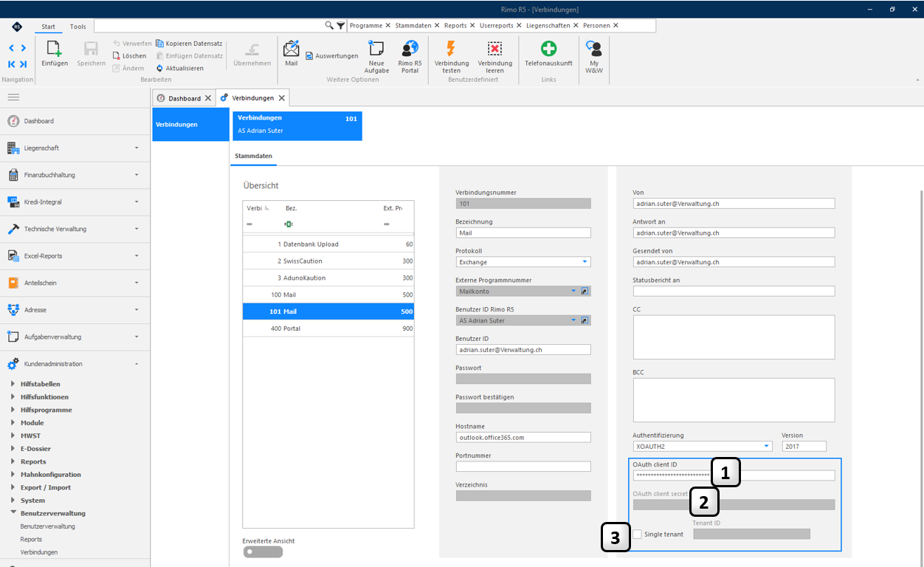924x567 pixels.
Task: Click the Hostname input field
Action: point(523,437)
